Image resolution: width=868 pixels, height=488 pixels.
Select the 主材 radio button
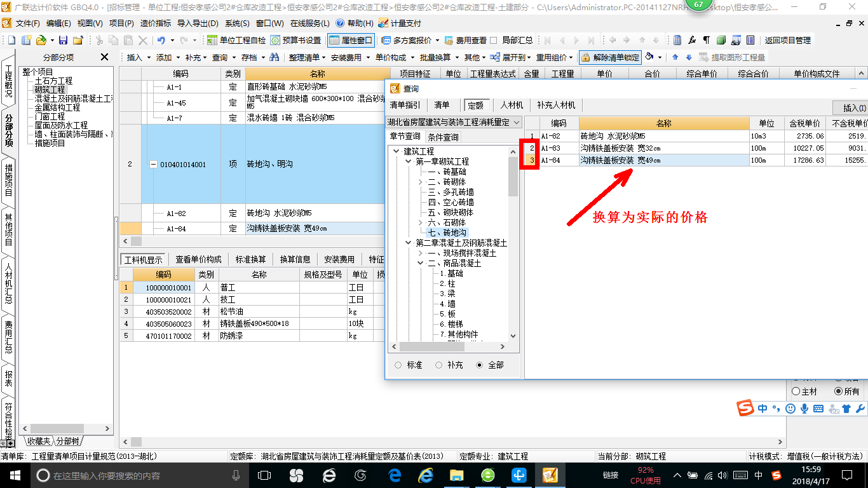796,391
